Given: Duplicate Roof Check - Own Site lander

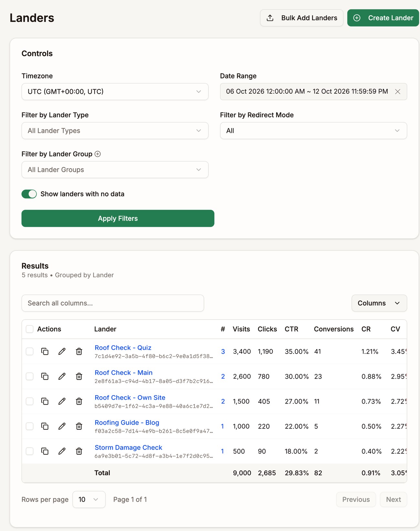Looking at the screenshot, I should [x=45, y=401].
